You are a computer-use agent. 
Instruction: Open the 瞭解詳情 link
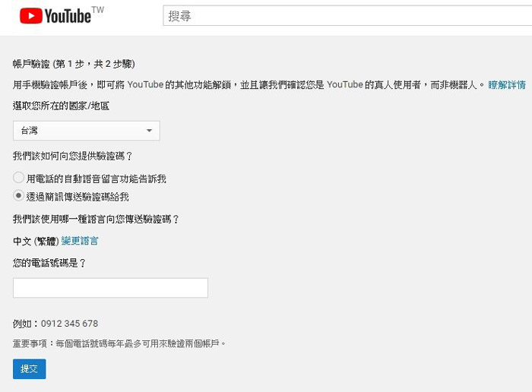click(507, 85)
